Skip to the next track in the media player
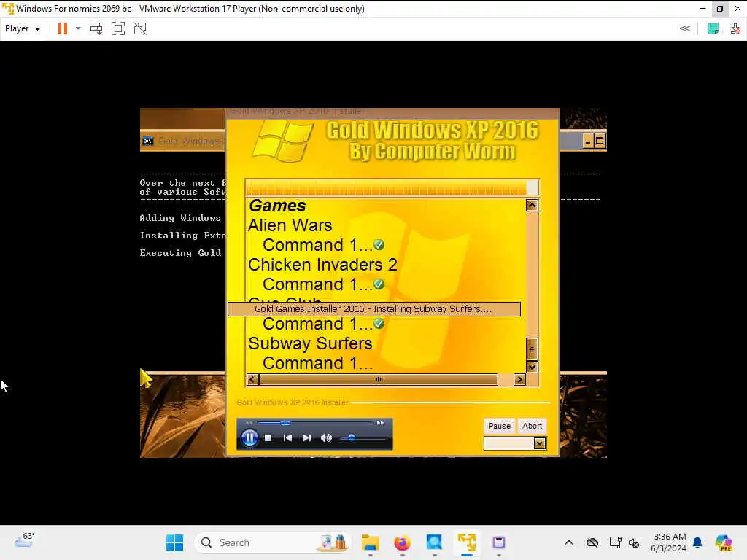Image resolution: width=747 pixels, height=560 pixels. point(306,437)
